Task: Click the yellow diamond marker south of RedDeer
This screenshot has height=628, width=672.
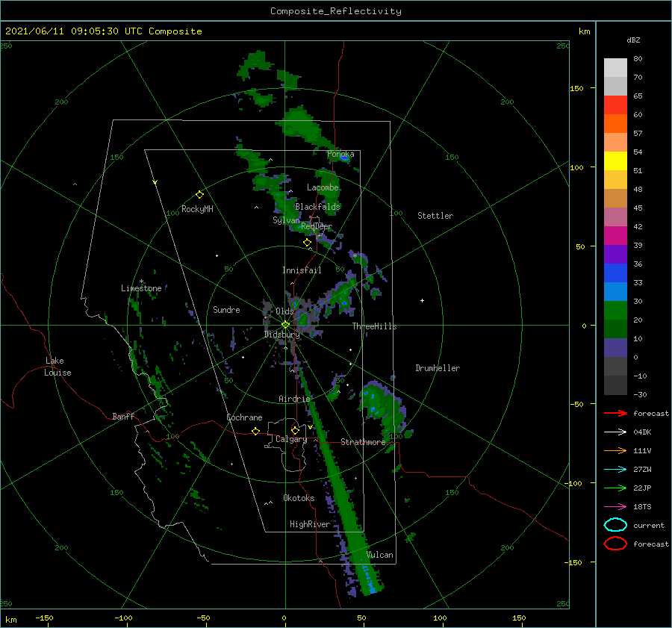Action: [x=307, y=243]
